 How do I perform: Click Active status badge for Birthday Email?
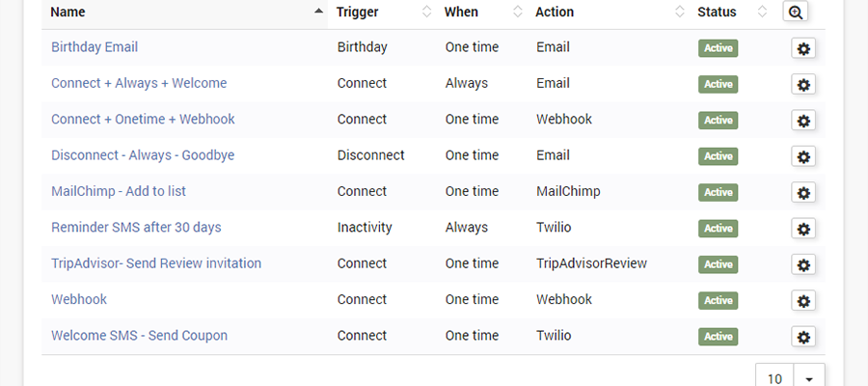pyautogui.click(x=718, y=49)
